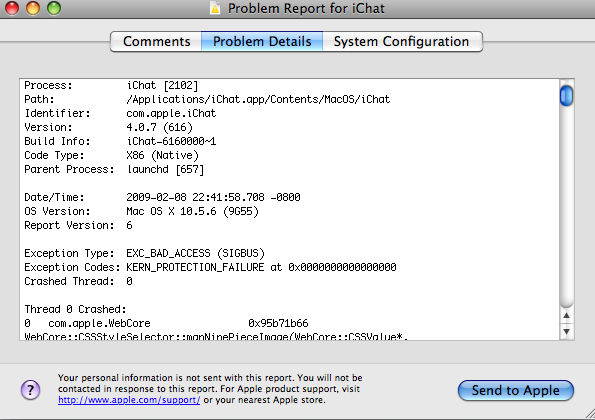The width and height of the screenshot is (595, 420).
Task: Click the OS version Mac OS X 10.5.6 (9G55)
Action: tap(192, 211)
